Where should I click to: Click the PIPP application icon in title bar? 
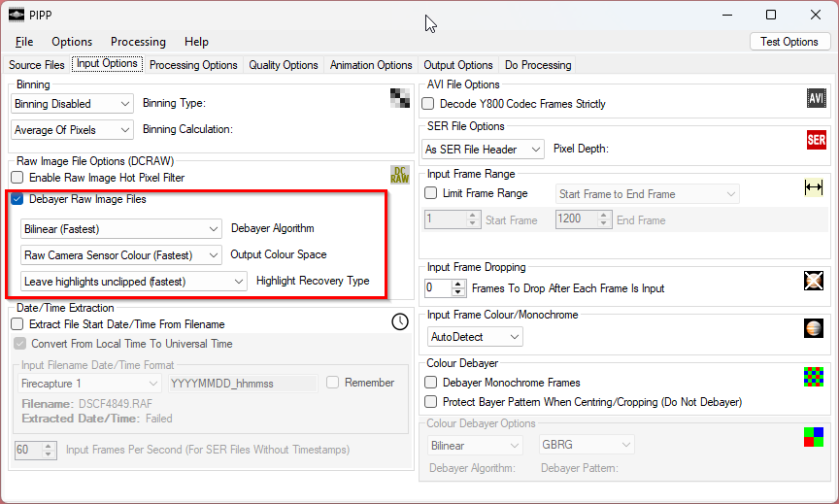point(17,15)
